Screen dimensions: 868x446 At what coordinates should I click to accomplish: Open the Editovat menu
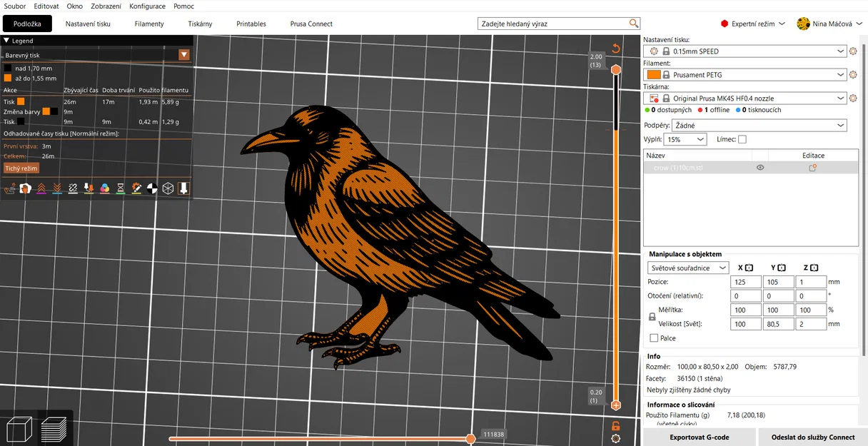point(46,6)
